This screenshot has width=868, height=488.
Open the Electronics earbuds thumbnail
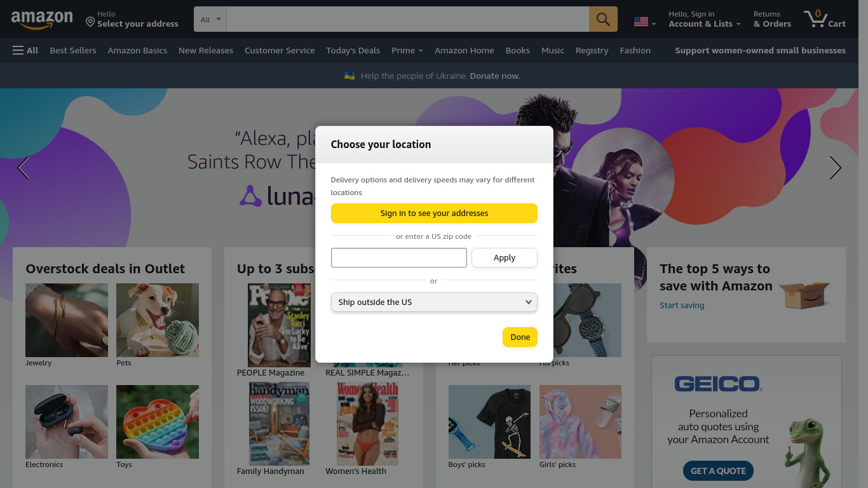(67, 422)
